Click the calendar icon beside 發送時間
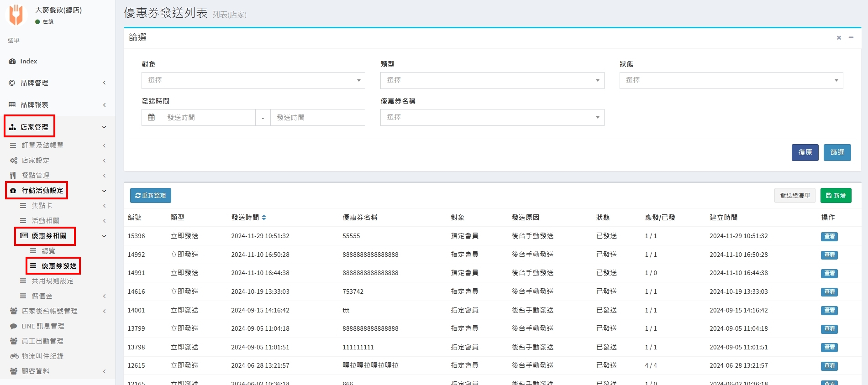Image resolution: width=868 pixels, height=385 pixels. click(151, 117)
